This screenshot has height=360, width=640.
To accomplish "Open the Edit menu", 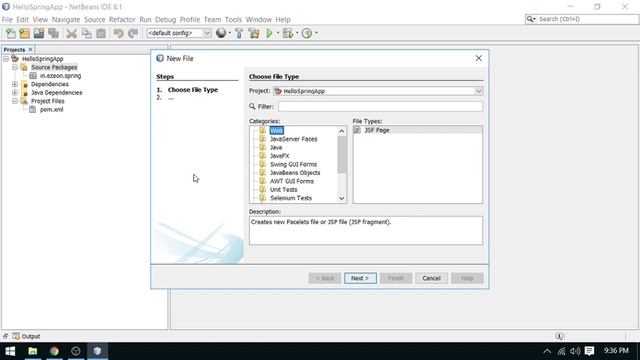I will pyautogui.click(x=22, y=20).
